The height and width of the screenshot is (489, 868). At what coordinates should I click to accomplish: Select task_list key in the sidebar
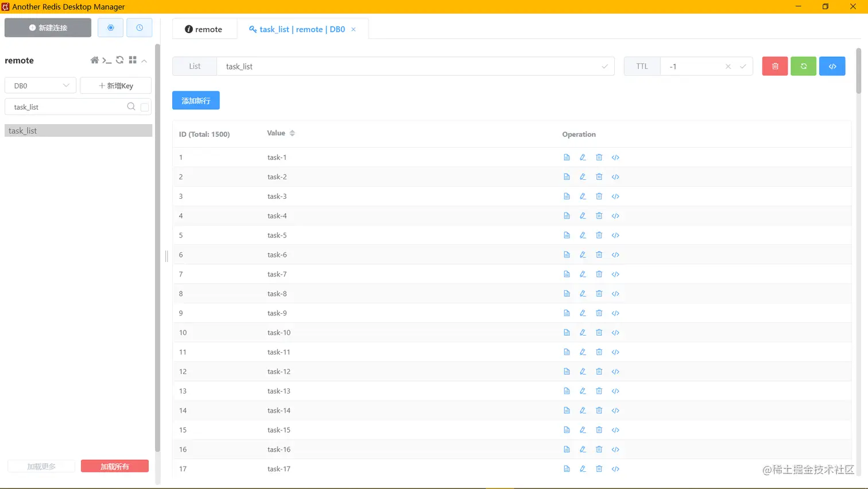(78, 131)
